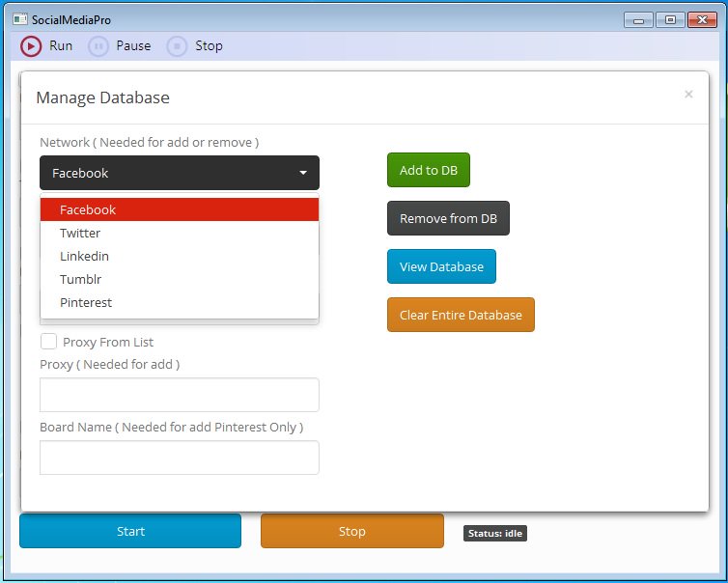
Task: Click the Stop label in top toolbar
Action: pos(209,46)
